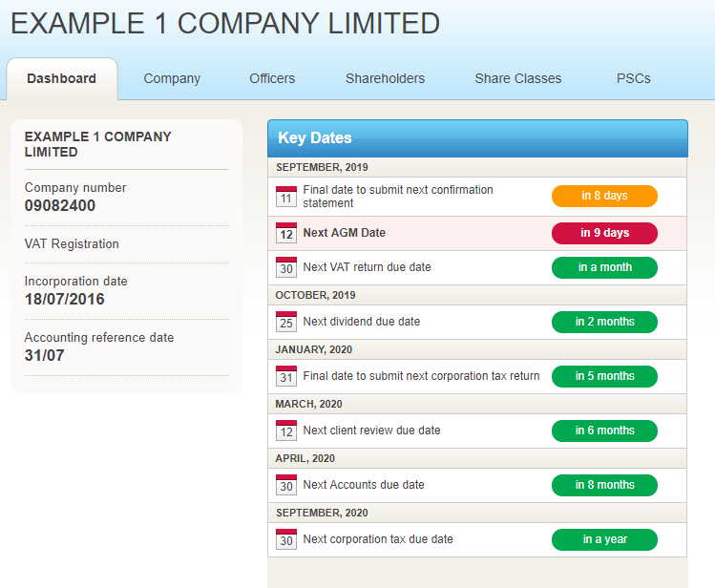The height and width of the screenshot is (588, 715).
Task: Click the 'Next Accounts due date' entry
Action: (364, 485)
